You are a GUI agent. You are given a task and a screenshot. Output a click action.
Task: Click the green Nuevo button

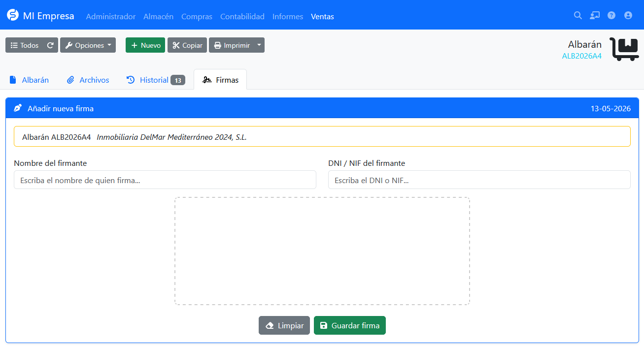click(x=145, y=45)
